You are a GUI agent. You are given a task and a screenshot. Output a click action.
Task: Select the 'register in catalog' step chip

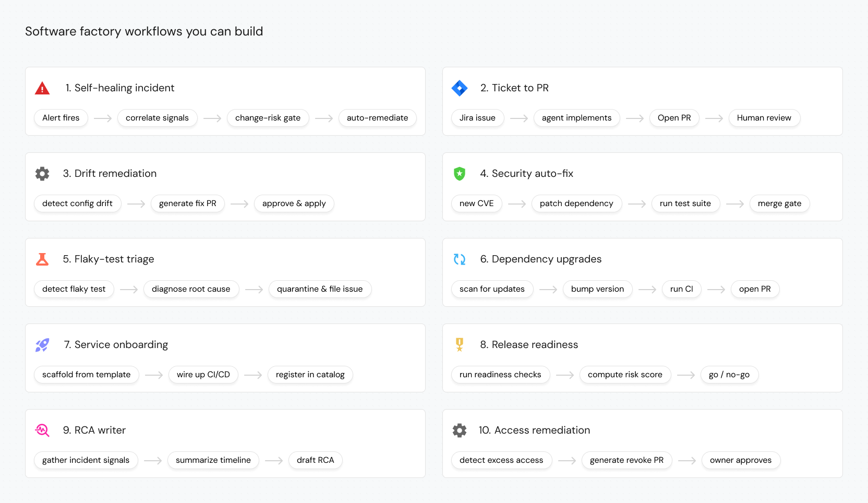[310, 375]
